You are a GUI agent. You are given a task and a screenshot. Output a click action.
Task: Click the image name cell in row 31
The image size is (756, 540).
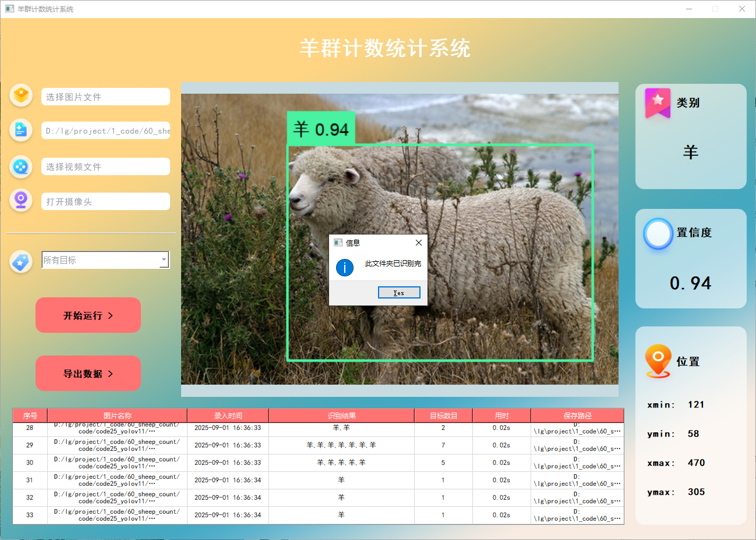point(117,480)
